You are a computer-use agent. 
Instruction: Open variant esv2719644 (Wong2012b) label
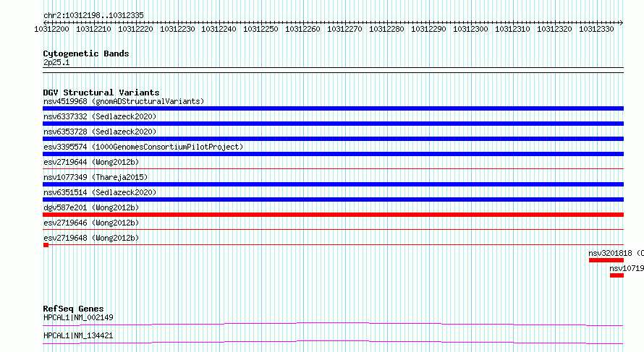91,162
